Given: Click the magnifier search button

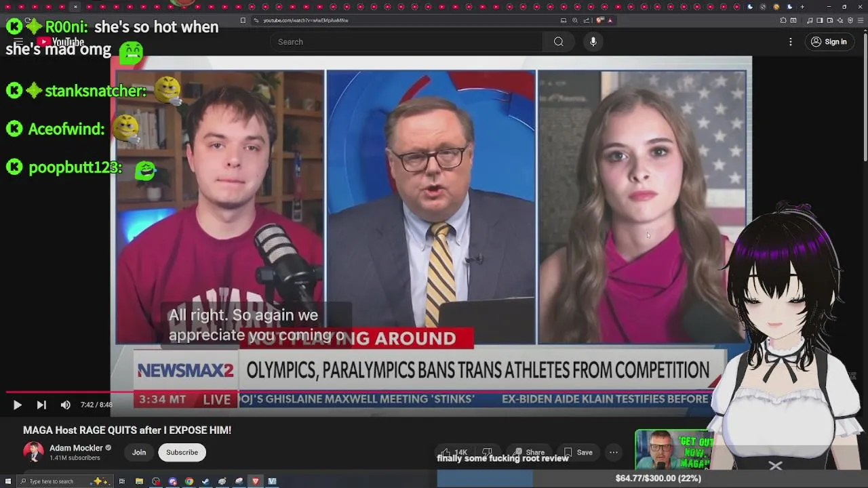Looking at the screenshot, I should (x=558, y=42).
